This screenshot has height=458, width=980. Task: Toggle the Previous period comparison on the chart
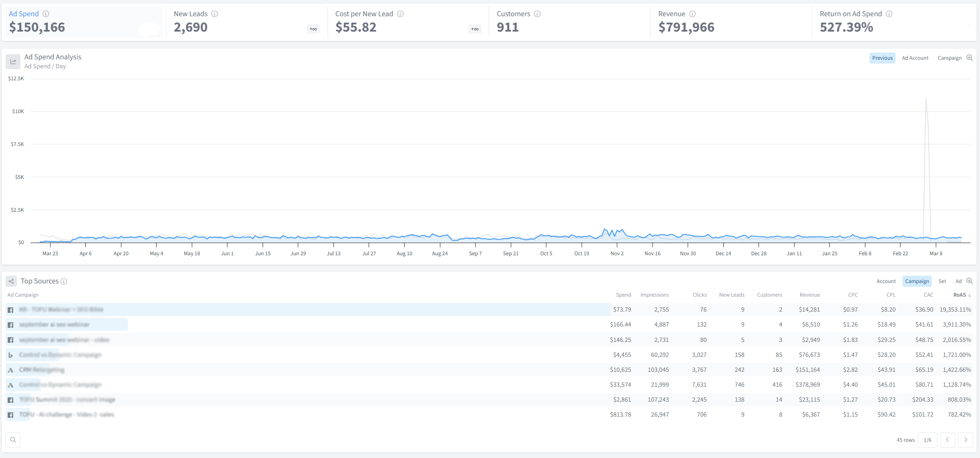882,58
